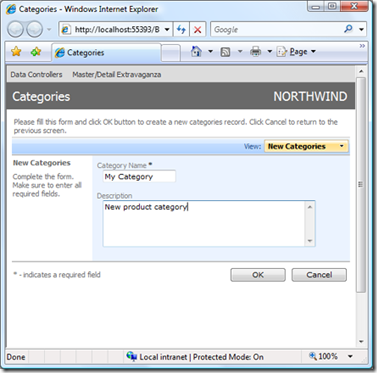Click inside the Description text area
Screen dimensions: 377x373
click(x=204, y=224)
